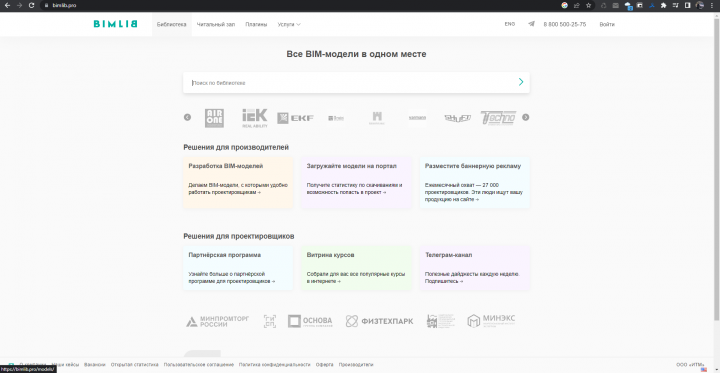The width and height of the screenshot is (720, 373).
Task: Open the Разработка BIM-моделей card
Action: 238,182
